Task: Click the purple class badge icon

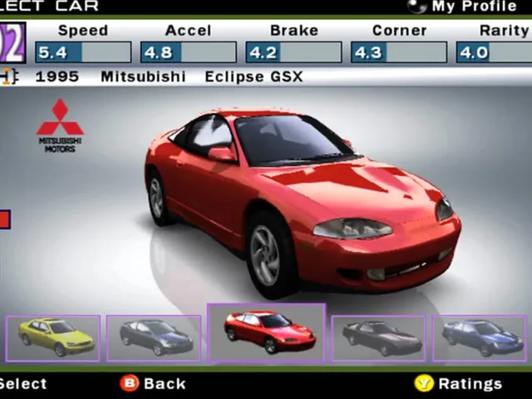Action: [x=12, y=42]
